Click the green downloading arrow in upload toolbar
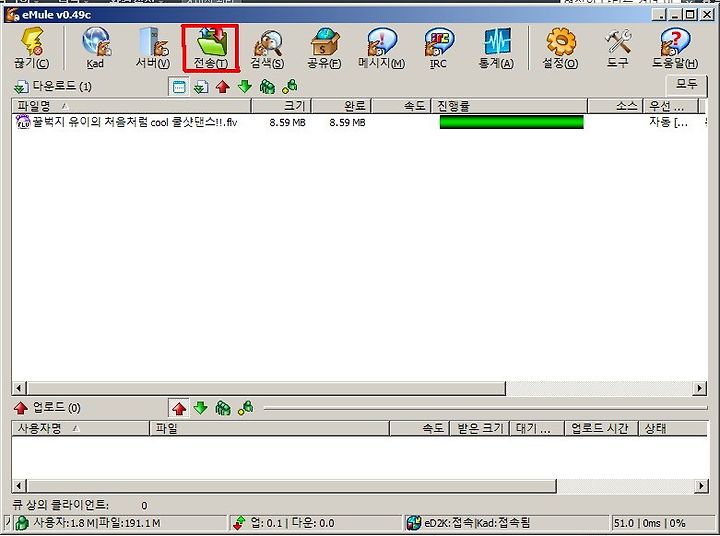Viewport: 720px width, 536px height. 201,408
